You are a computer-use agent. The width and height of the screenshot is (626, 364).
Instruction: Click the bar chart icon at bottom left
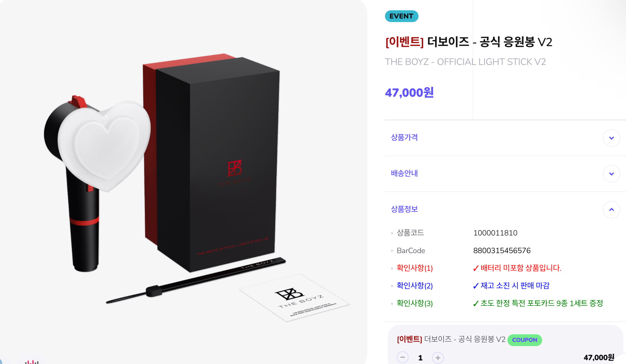coord(32,361)
